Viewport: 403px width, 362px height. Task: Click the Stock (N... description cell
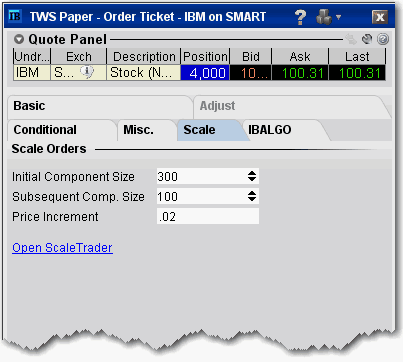pos(144,72)
